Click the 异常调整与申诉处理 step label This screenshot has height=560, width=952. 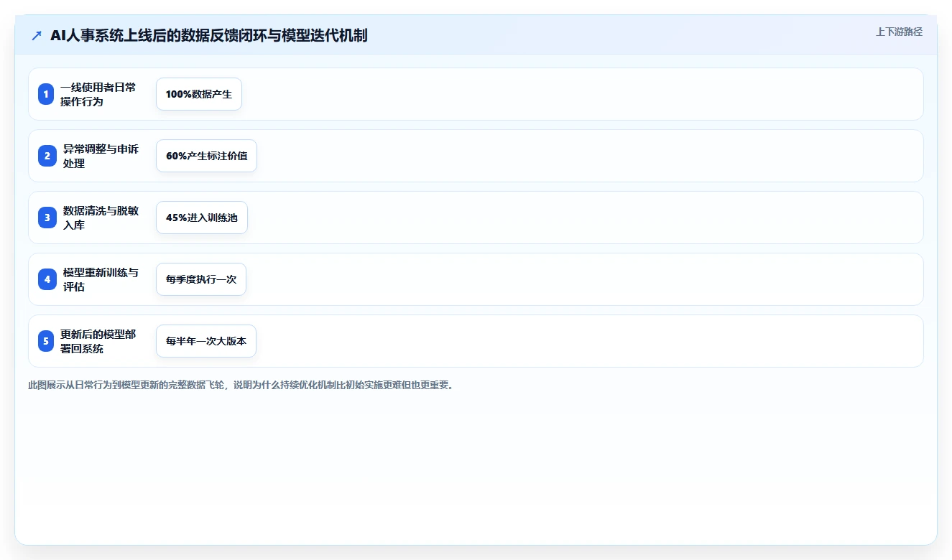(101, 156)
